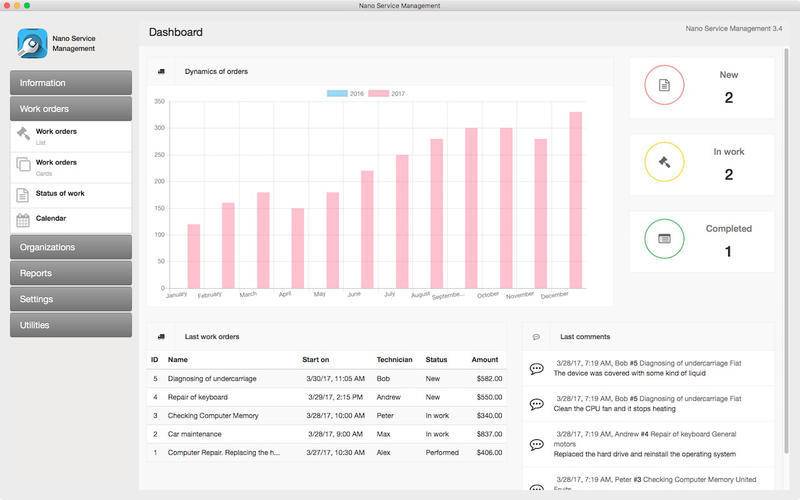Click the Completed count card value

[728, 252]
